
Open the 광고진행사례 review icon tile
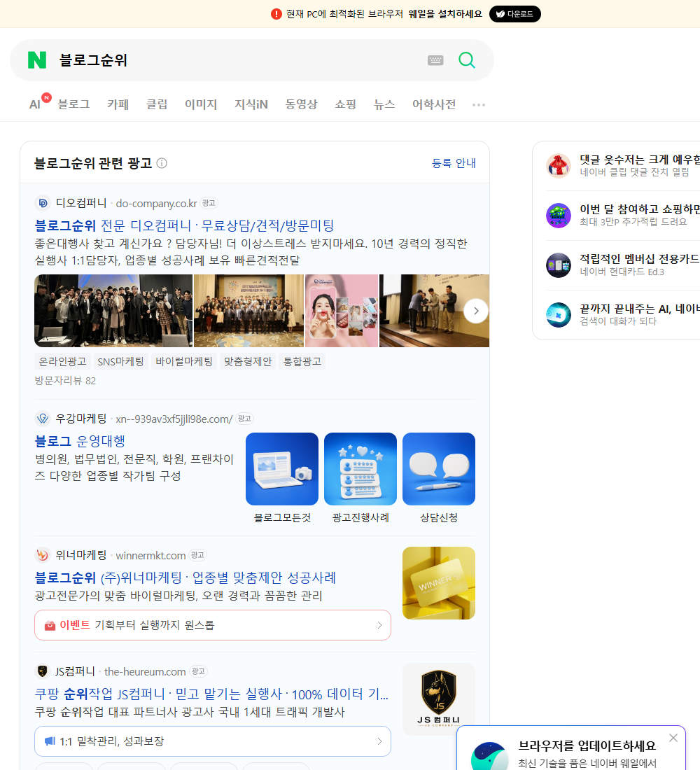pos(360,469)
